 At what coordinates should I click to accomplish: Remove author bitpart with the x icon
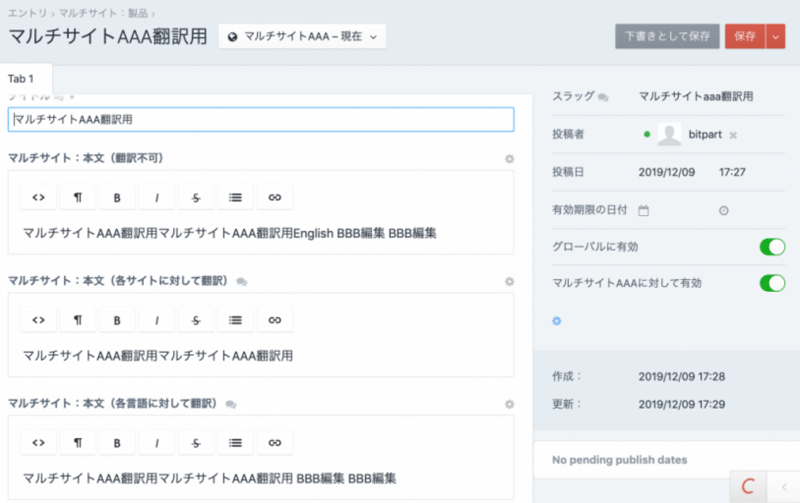733,135
